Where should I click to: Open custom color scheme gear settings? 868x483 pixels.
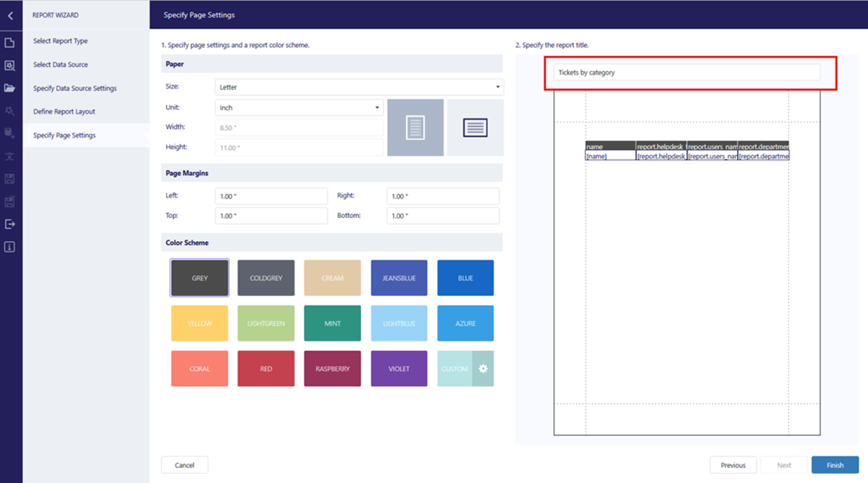click(483, 369)
